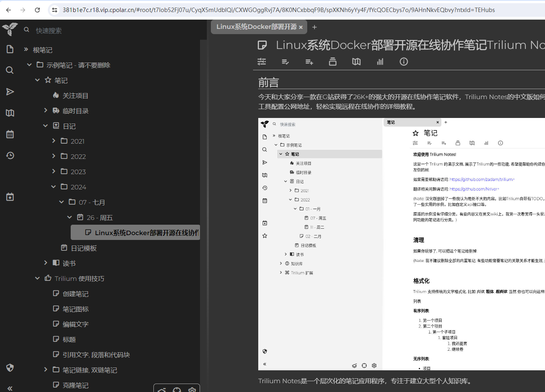Expand the 笔记链接, 双链笔记 node
Screen dimensions: 545x392
(45, 370)
